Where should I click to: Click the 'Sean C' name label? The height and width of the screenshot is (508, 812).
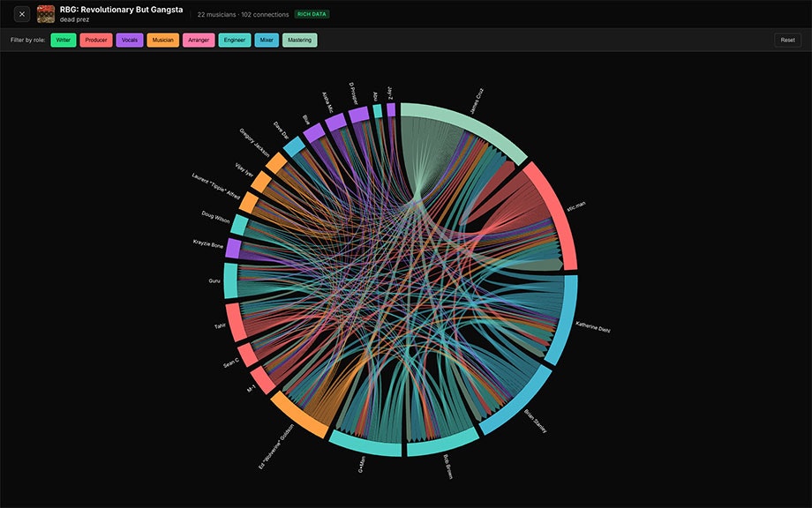point(231,362)
